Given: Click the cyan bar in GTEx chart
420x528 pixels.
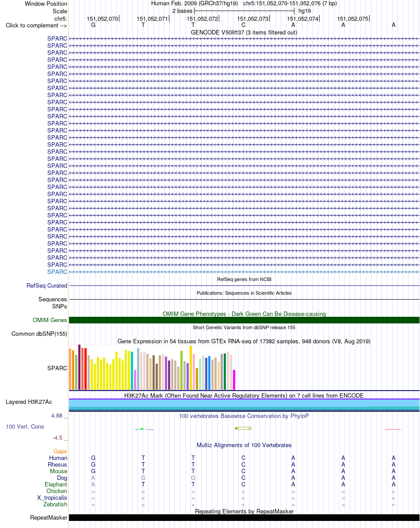Looking at the screenshot, I should click(132, 371).
